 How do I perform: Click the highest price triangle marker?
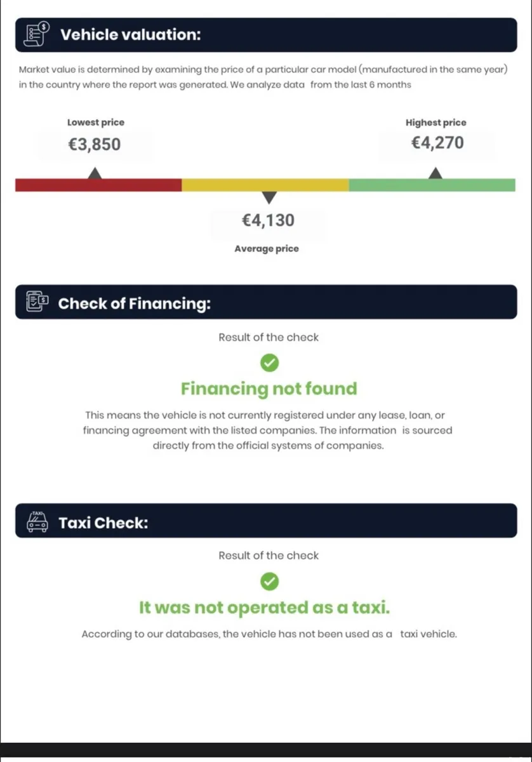(x=435, y=173)
